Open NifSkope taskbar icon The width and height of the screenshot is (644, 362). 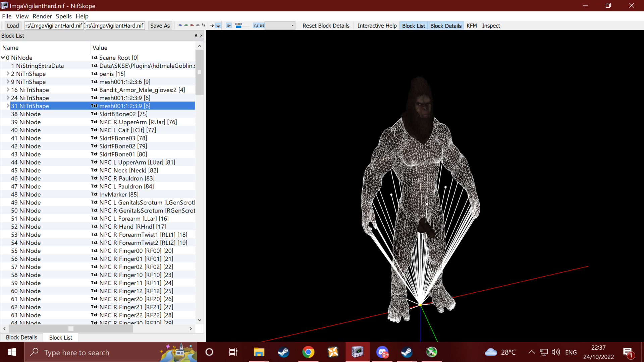point(358,352)
